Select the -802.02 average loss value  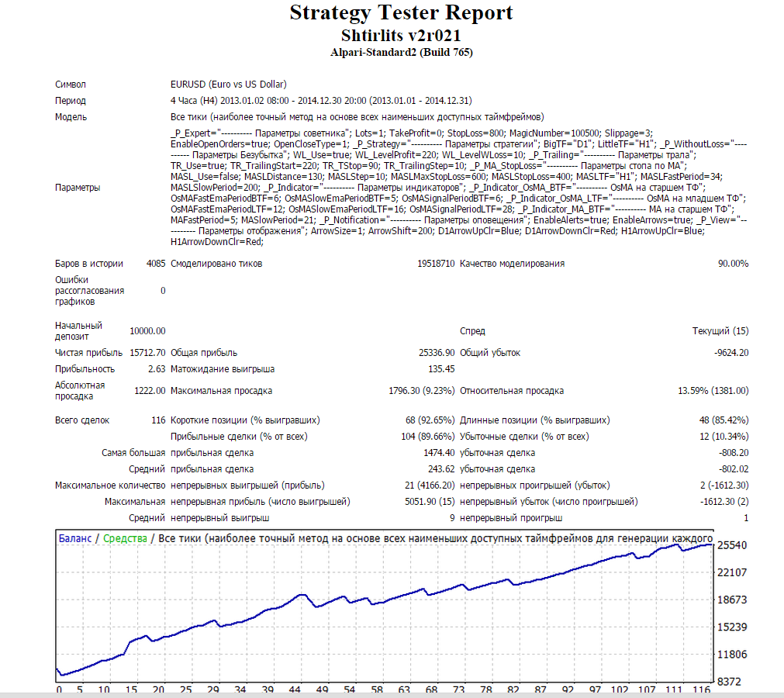734,469
